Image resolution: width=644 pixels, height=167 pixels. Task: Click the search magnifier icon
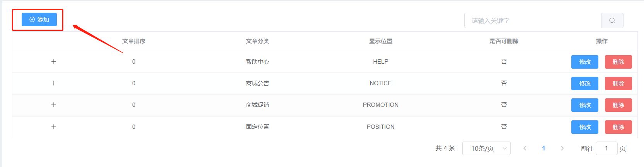point(612,20)
